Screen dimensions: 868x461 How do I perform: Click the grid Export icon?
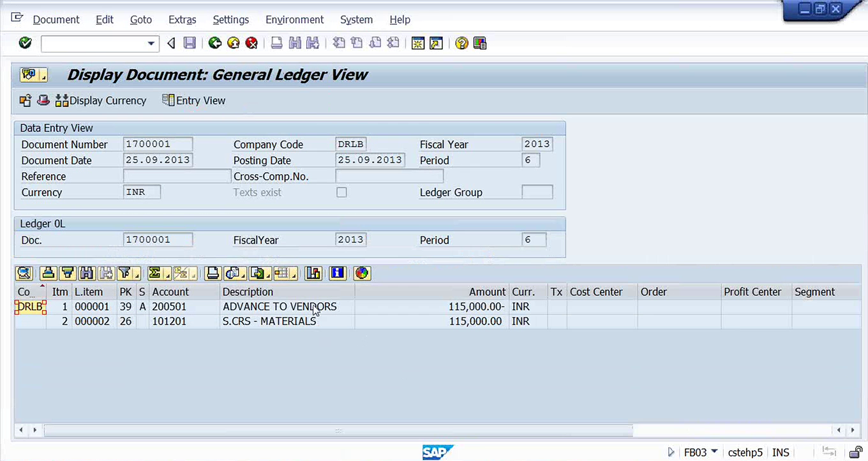(257, 274)
